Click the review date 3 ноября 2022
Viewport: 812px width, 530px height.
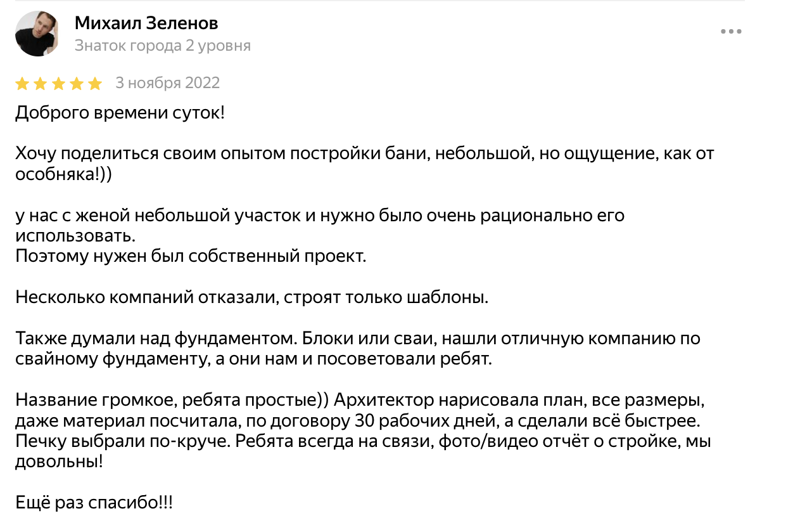[168, 83]
